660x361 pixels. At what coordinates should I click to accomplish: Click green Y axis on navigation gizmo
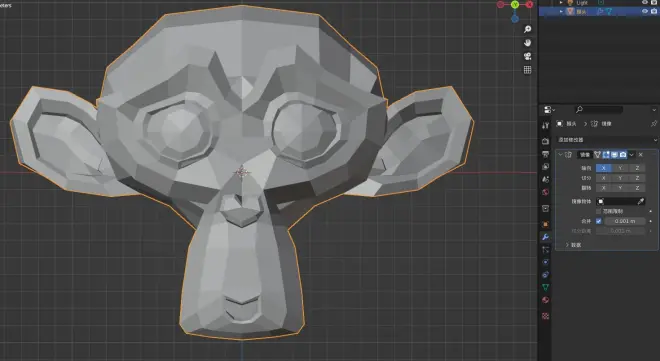[515, 4]
